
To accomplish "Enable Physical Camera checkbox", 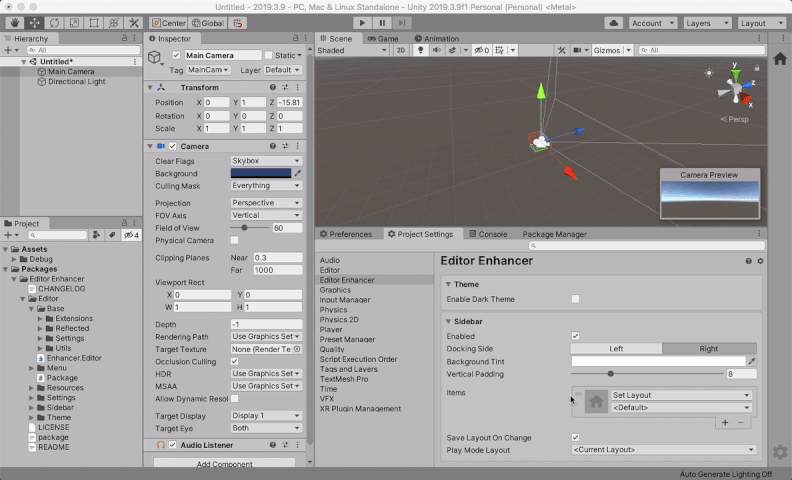I will pyautogui.click(x=234, y=240).
